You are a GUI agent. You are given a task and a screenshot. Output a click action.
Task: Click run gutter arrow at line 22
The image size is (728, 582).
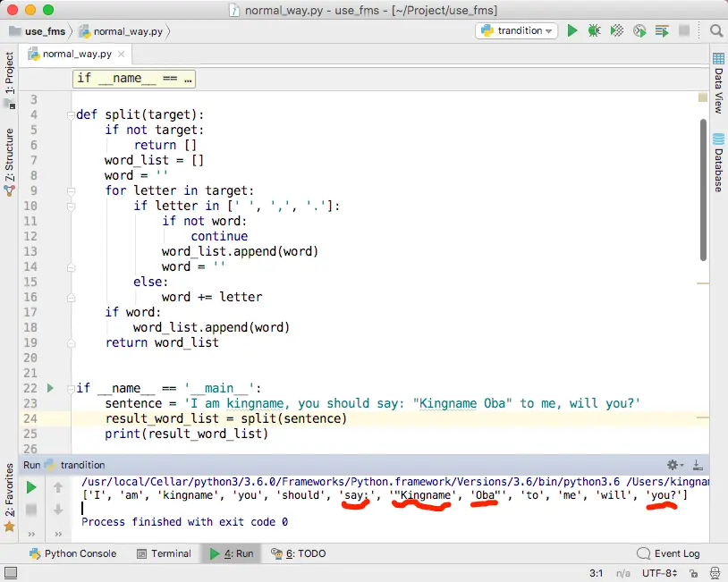point(50,388)
